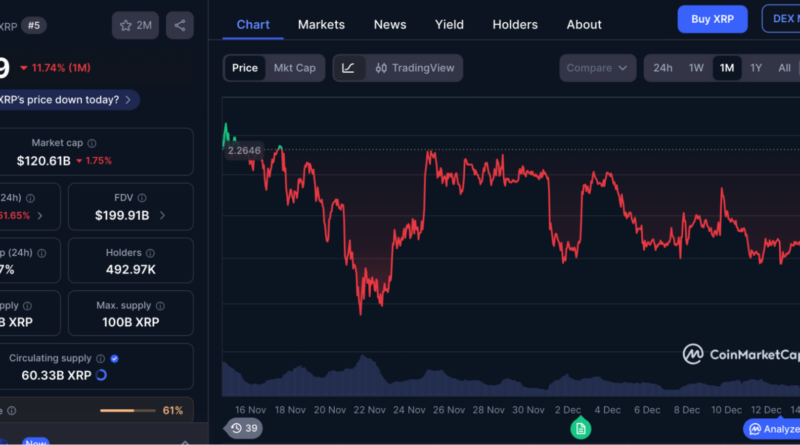
Task: Expand the FDV details chevron
Action: tap(162, 215)
